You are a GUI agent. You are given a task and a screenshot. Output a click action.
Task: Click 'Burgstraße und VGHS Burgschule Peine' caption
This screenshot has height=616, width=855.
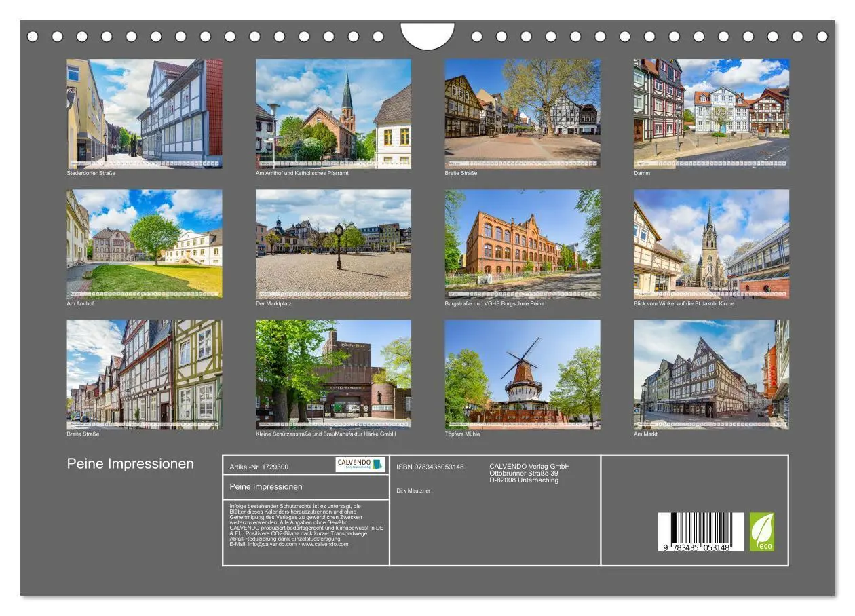pos(495,303)
